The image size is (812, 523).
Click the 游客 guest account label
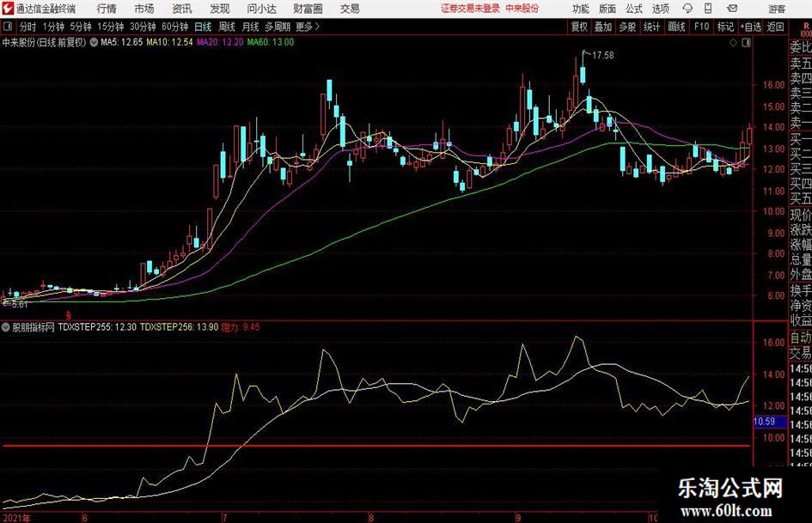tap(777, 9)
